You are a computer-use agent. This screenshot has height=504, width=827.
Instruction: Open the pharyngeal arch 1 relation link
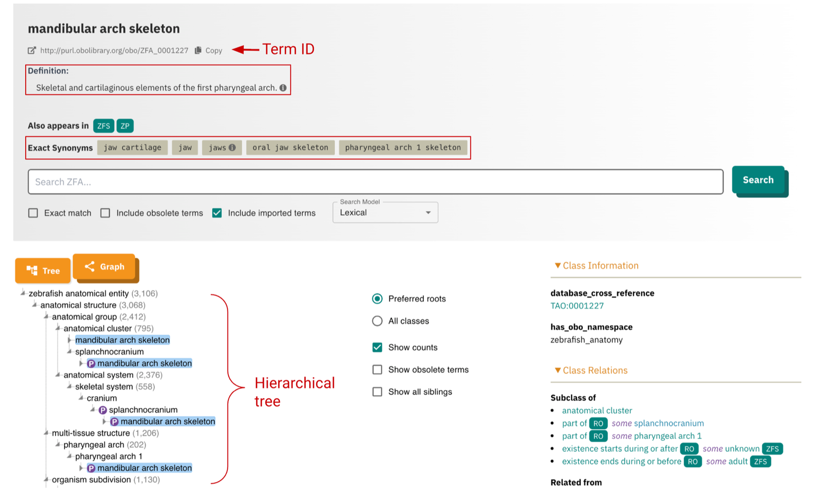point(668,436)
